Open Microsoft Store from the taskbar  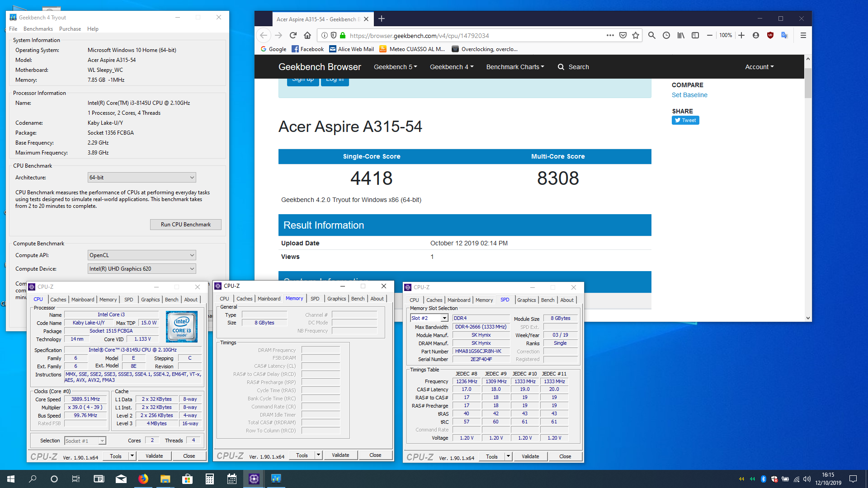tap(187, 479)
